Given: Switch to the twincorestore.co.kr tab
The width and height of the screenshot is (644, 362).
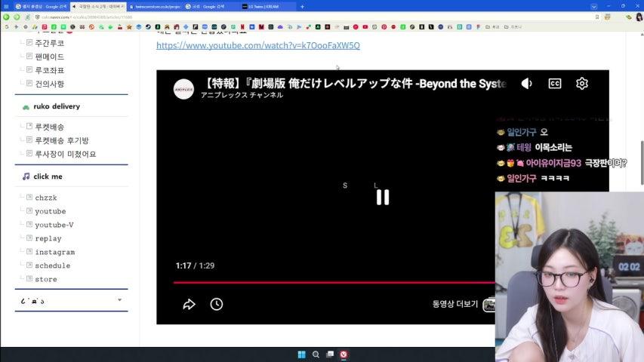Looking at the screenshot, I should (x=155, y=6).
